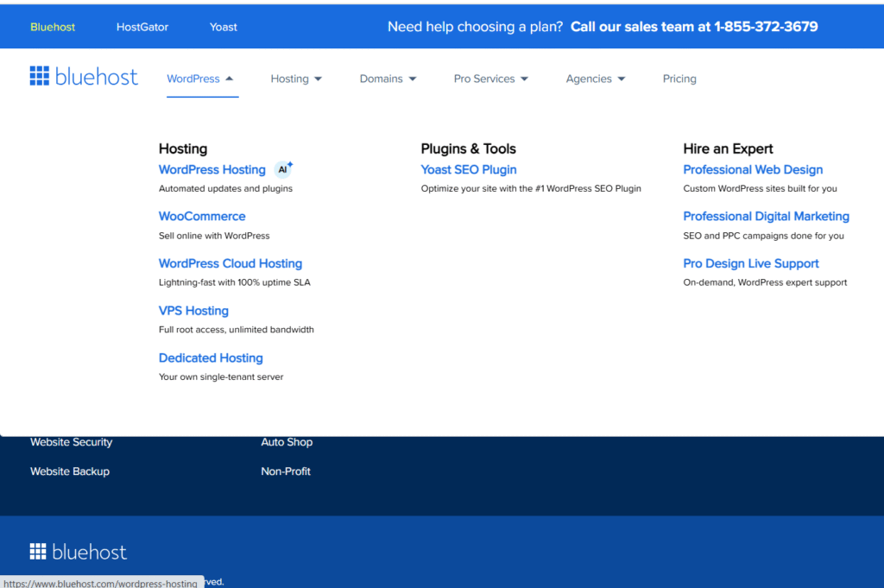
Task: Open Dedicated Hosting page
Action: pos(211,357)
